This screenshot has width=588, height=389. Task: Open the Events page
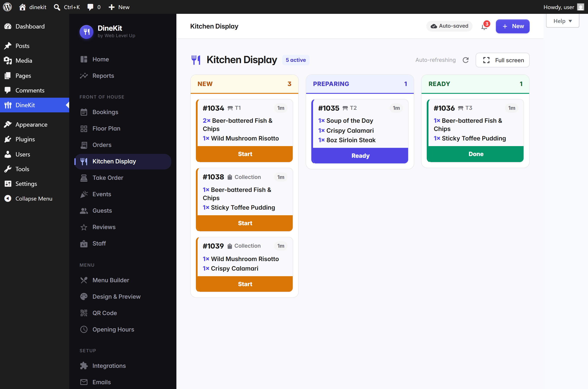point(123,194)
